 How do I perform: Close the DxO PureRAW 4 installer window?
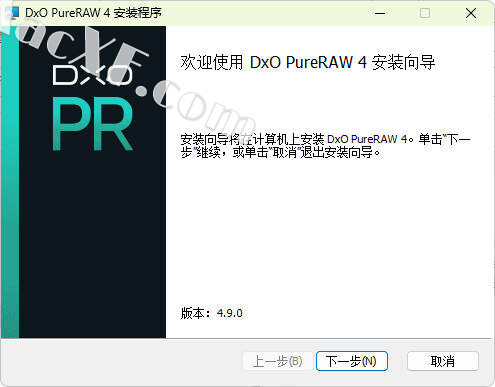click(x=471, y=13)
